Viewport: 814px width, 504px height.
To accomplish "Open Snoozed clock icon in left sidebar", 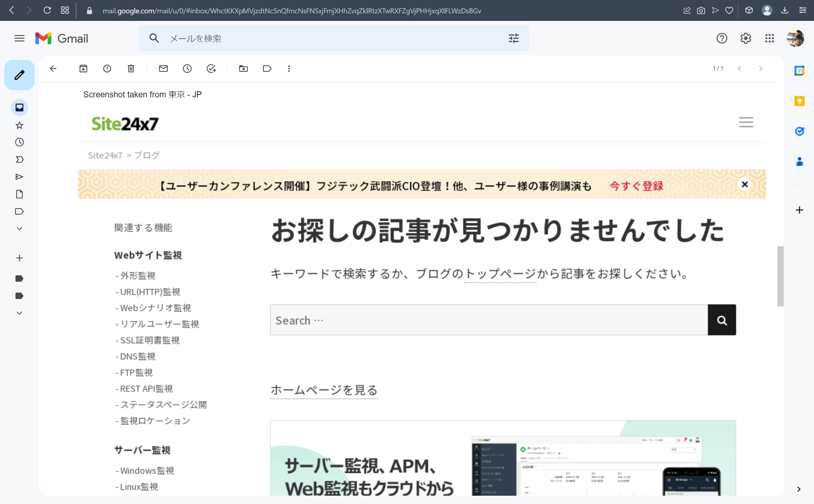I will coord(19,142).
